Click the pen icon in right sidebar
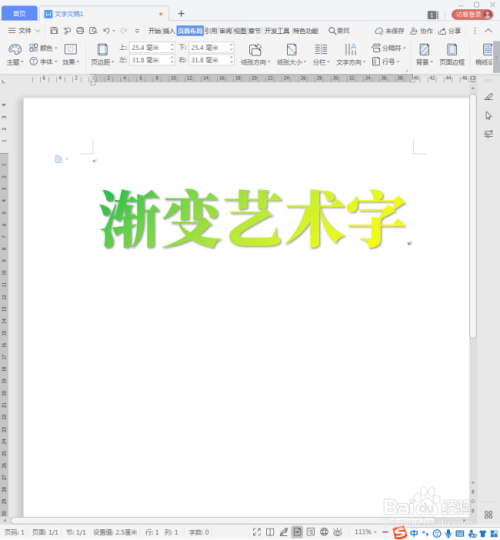The image size is (500, 540). point(488,97)
